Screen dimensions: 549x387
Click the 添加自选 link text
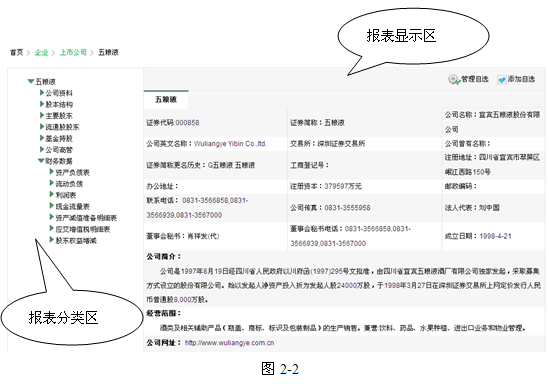(521, 79)
